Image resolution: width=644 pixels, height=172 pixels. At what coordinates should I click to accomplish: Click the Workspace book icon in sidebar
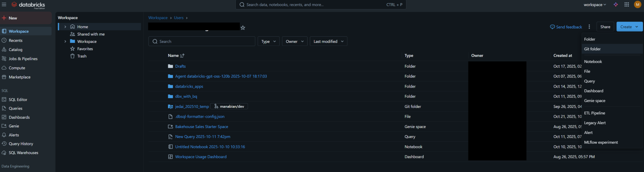(x=4, y=31)
